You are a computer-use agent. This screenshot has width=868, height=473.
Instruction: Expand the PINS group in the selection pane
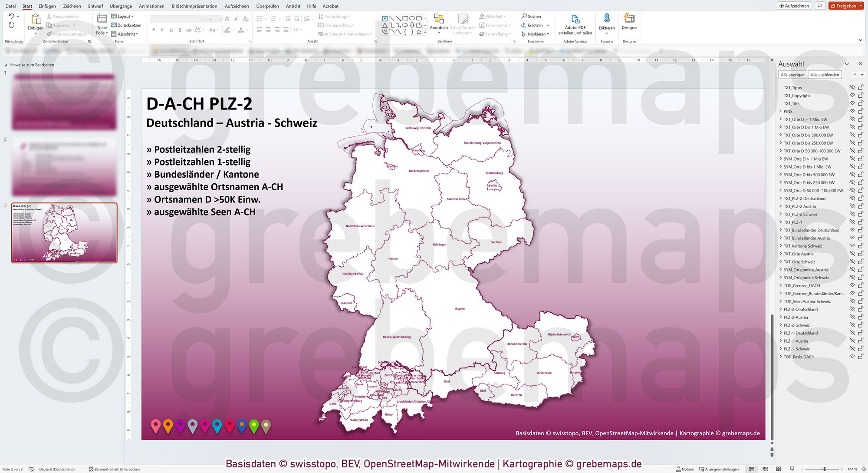tap(781, 111)
